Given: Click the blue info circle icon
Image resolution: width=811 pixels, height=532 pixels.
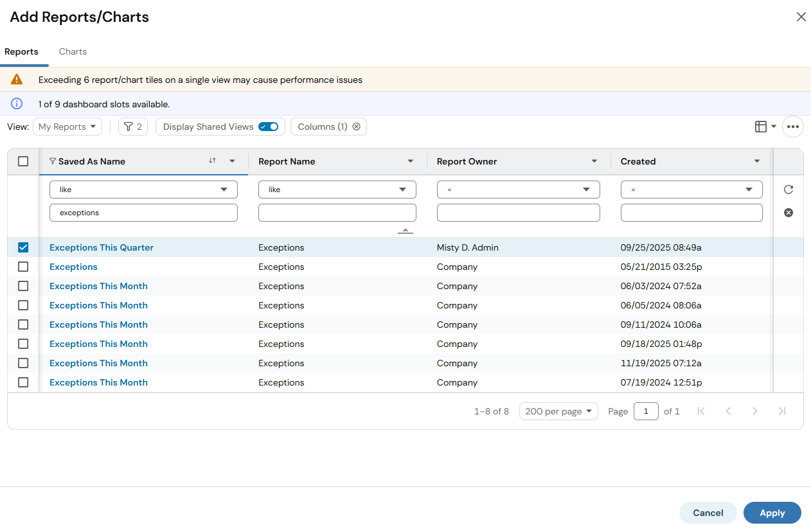Looking at the screenshot, I should click(17, 103).
